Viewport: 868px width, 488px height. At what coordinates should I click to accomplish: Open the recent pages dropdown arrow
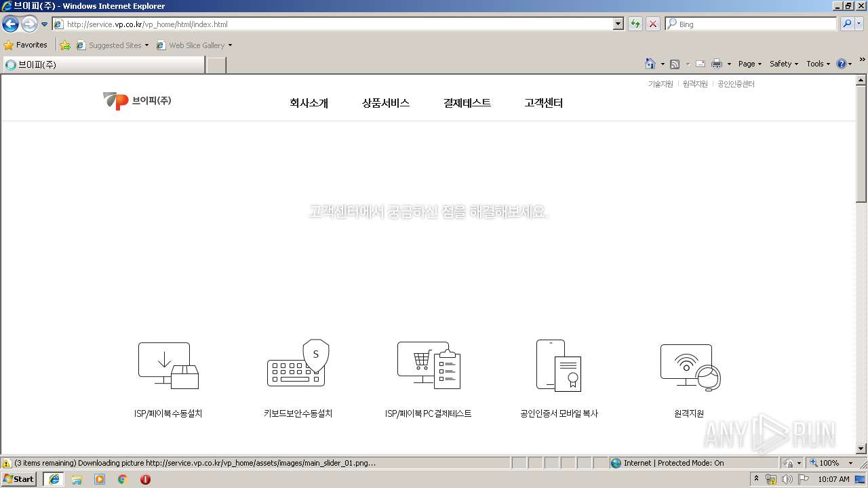pyautogui.click(x=45, y=24)
